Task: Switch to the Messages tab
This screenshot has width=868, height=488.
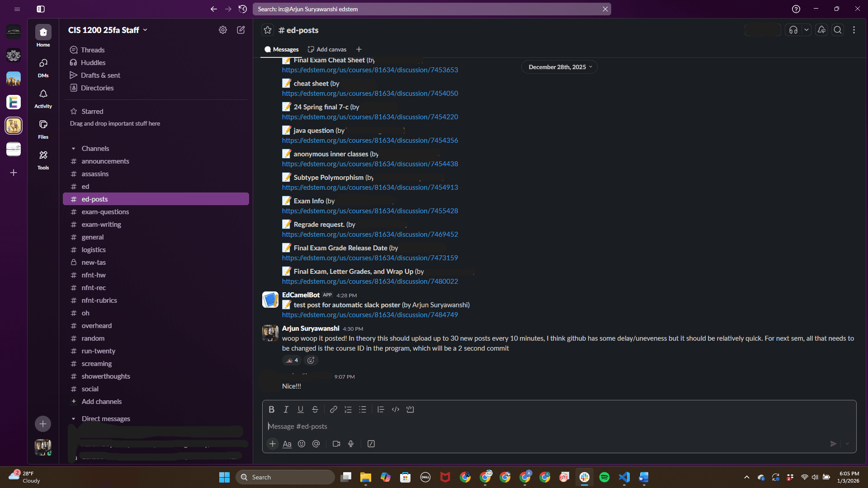Action: tap(282, 49)
